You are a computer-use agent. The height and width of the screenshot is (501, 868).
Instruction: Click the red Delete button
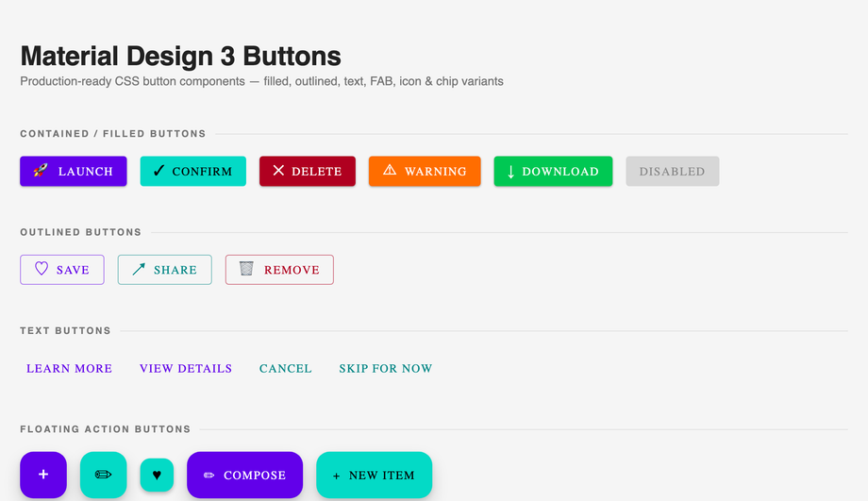click(x=308, y=171)
